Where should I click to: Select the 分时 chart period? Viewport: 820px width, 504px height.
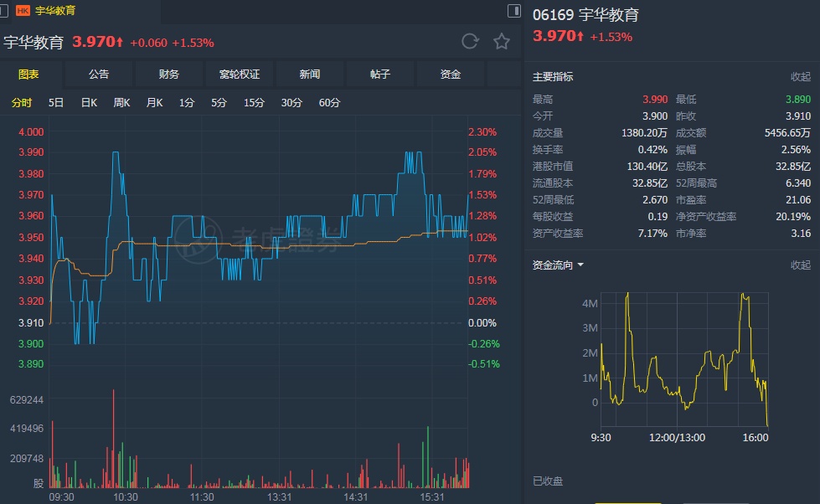[22, 102]
